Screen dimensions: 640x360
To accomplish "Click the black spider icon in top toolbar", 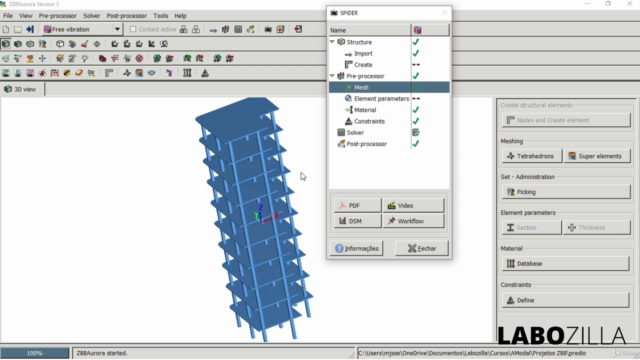I will (x=268, y=29).
